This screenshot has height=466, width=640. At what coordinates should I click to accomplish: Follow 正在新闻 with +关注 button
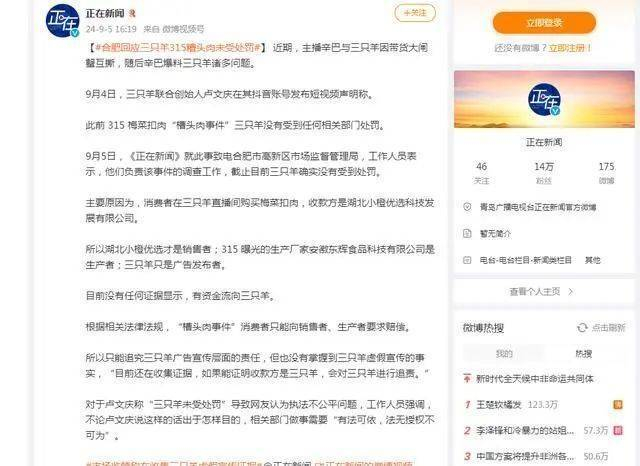[x=415, y=13]
